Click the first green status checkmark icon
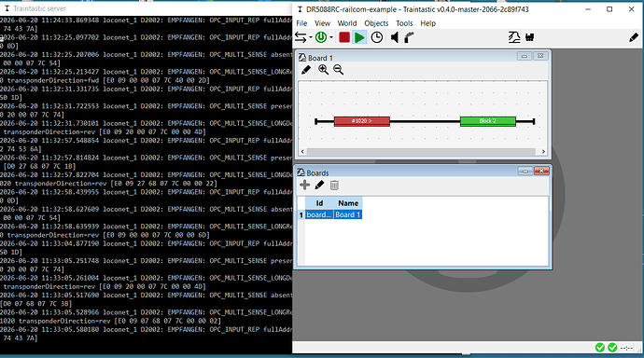This screenshot has width=644, height=358. tap(600, 348)
